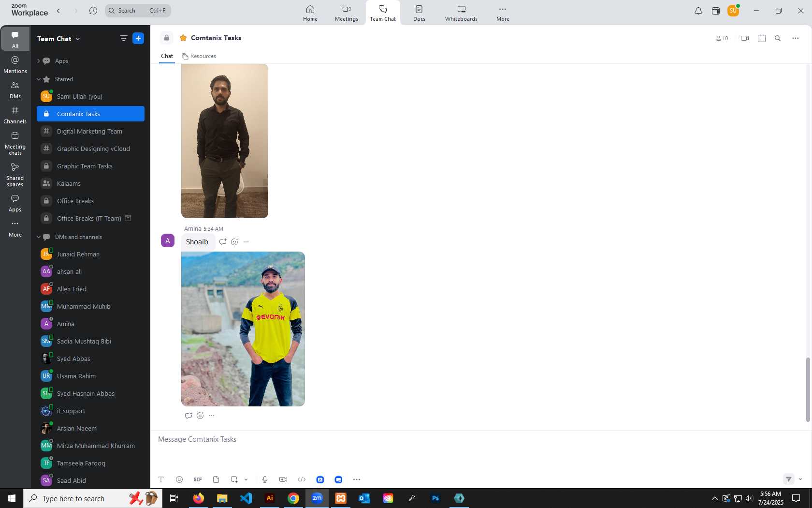Record an audio message
The height and width of the screenshot is (508, 812).
pyautogui.click(x=265, y=479)
